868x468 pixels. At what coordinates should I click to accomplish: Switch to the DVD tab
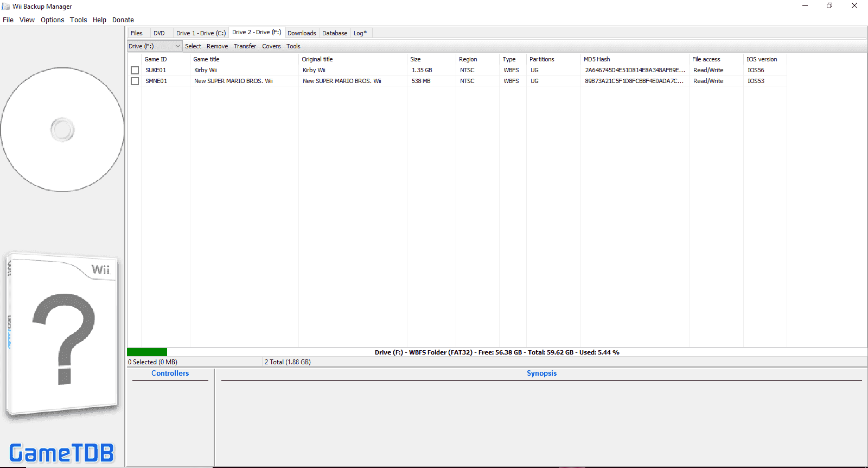click(x=159, y=33)
